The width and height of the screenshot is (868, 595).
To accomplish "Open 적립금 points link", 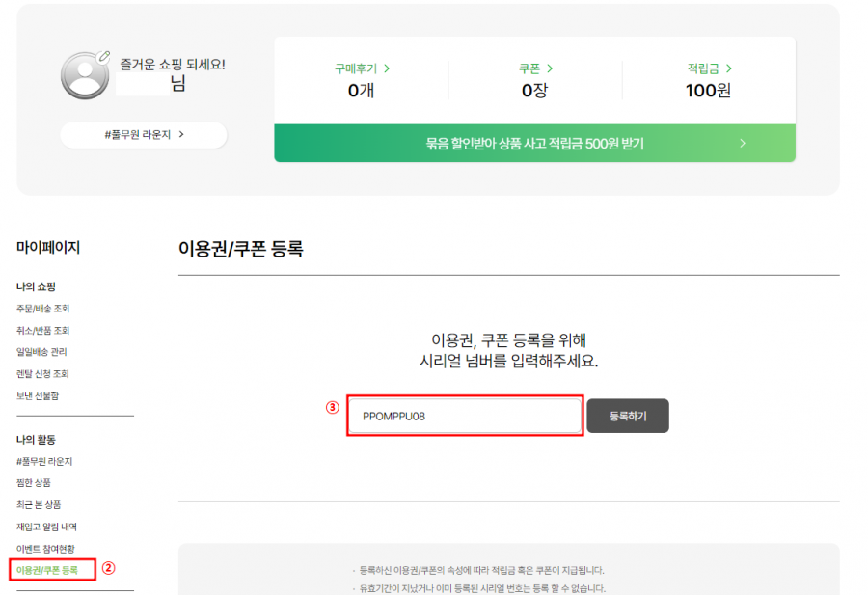I will 709,68.
